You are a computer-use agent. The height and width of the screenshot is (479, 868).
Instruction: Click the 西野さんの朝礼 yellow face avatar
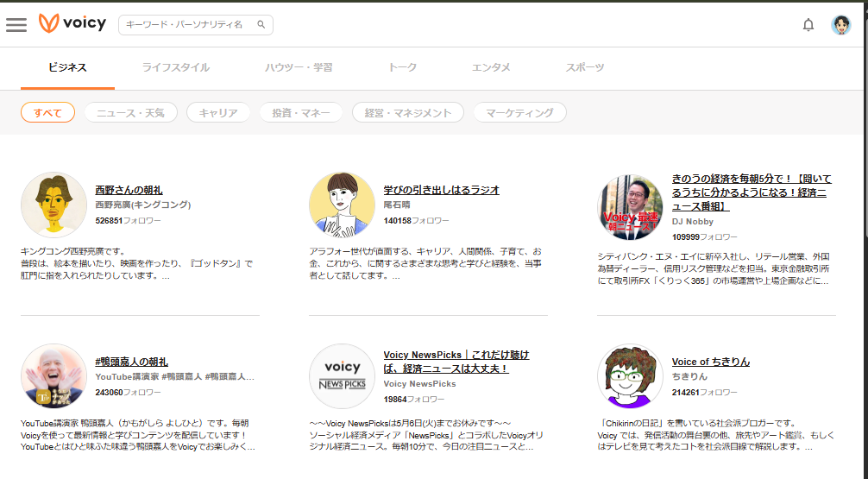[x=53, y=205]
